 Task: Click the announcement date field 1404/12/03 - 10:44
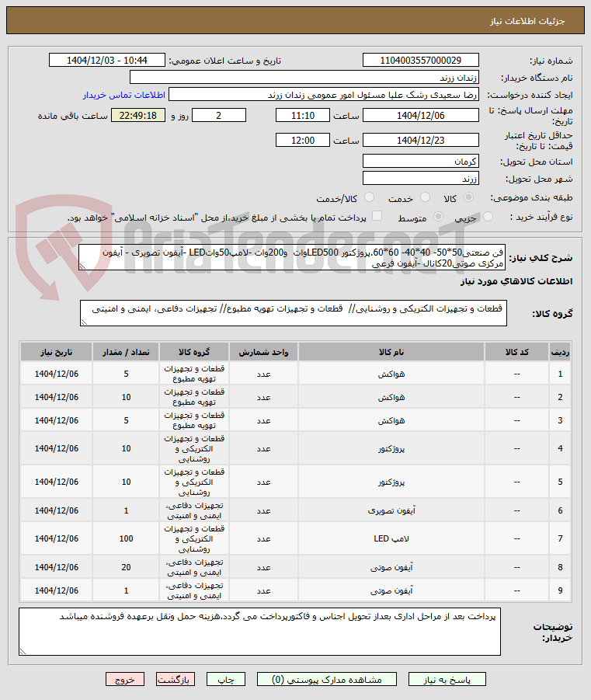[107, 61]
